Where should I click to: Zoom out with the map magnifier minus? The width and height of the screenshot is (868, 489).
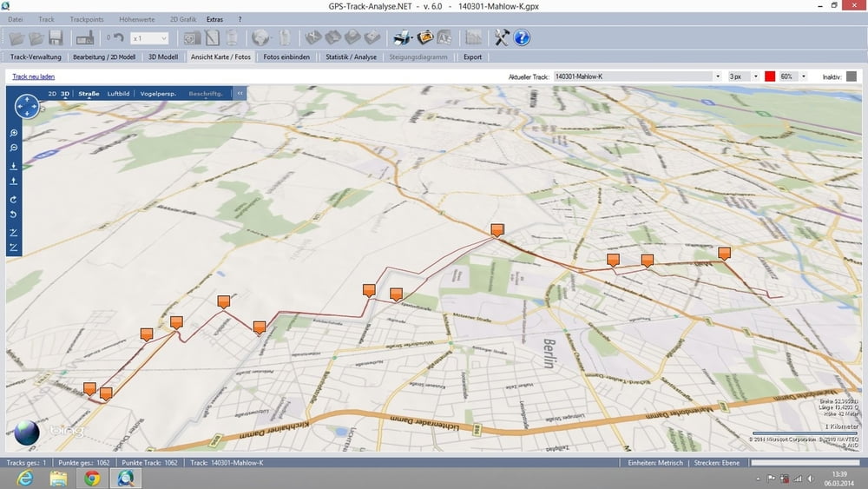click(x=14, y=148)
